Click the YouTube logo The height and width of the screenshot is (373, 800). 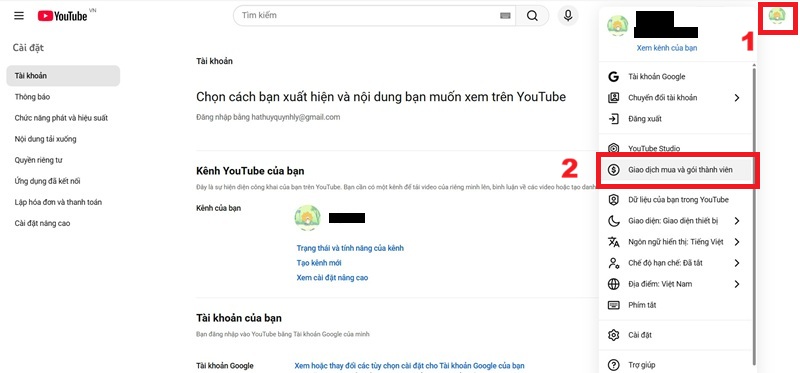click(x=63, y=16)
